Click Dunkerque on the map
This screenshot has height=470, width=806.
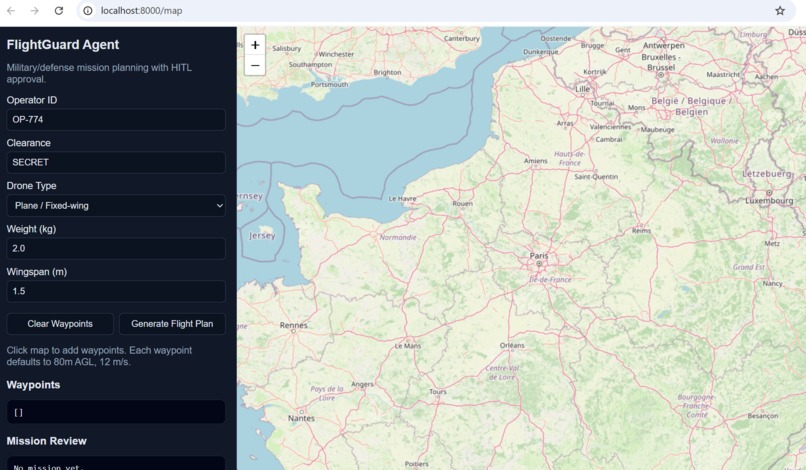pyautogui.click(x=540, y=51)
